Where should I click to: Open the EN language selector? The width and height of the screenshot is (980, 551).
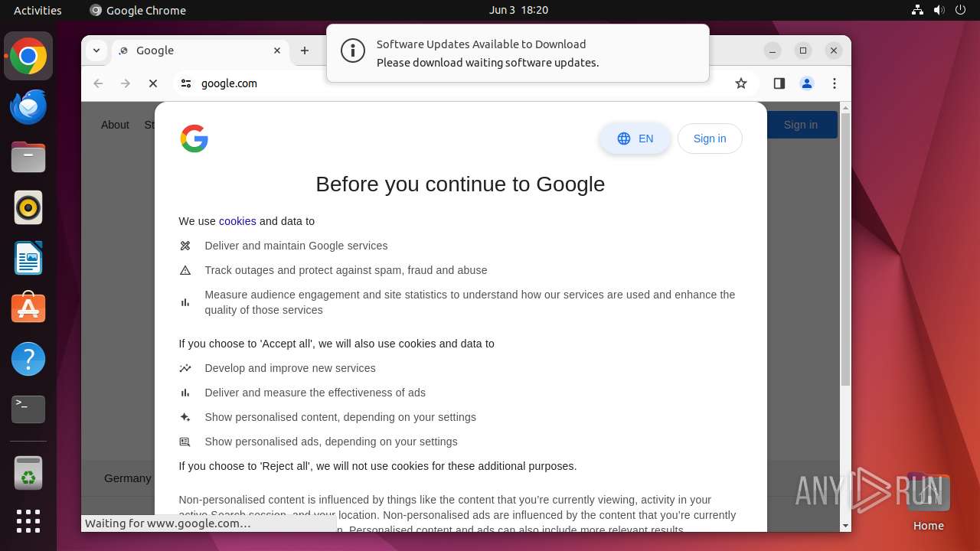pyautogui.click(x=635, y=139)
